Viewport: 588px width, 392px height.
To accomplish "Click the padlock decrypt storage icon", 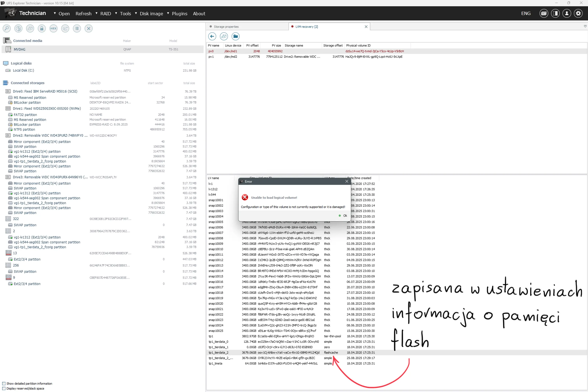I will click(x=42, y=28).
